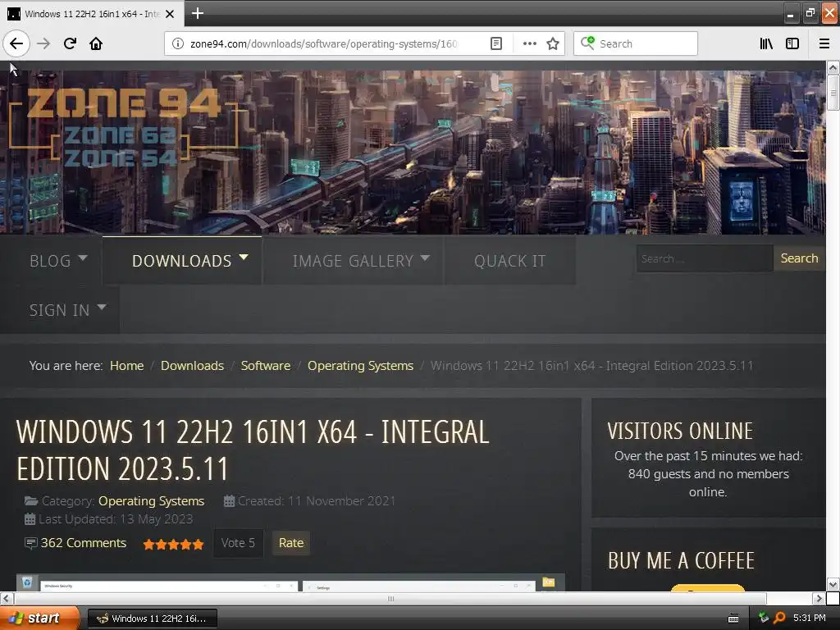
Task: Go back to the previous page
Action: point(16,43)
